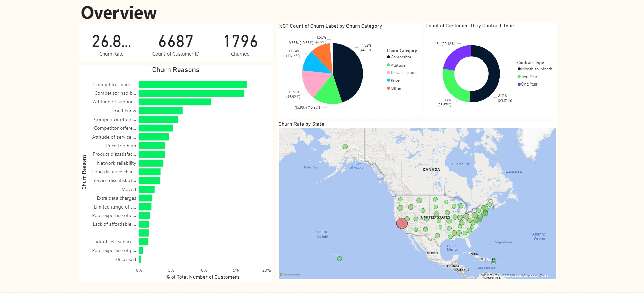
Task: Open the Terms link on the map
Action: 544,276
